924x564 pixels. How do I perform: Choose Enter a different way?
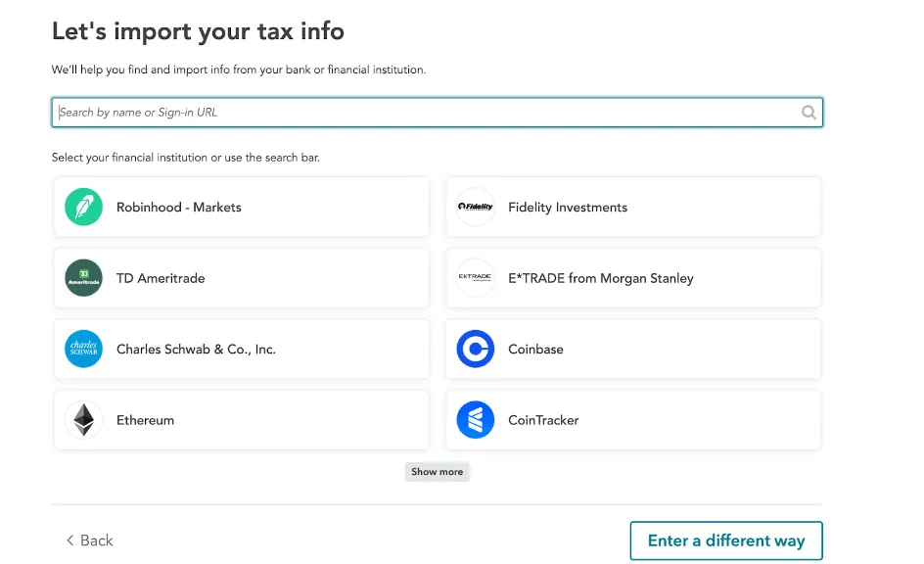tap(726, 540)
